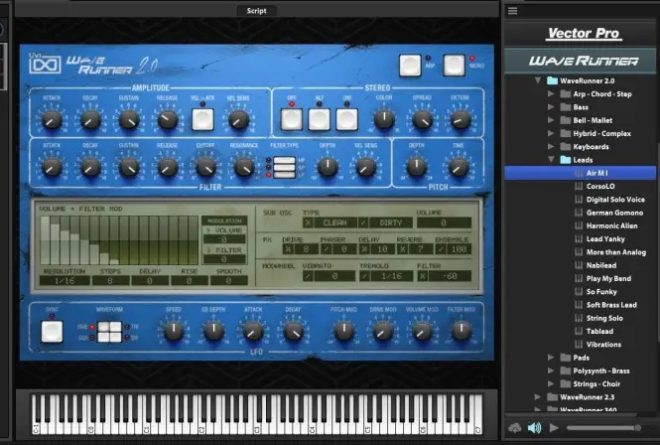Viewport: 660px width, 445px height.
Task: Toggle the speaker audition icon
Action: click(535, 428)
